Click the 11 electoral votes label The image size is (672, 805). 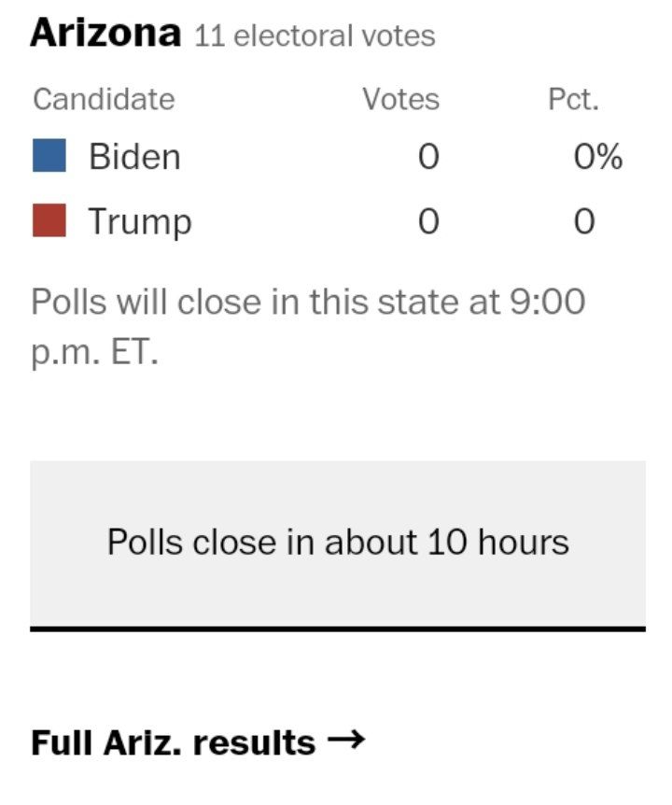315,35
